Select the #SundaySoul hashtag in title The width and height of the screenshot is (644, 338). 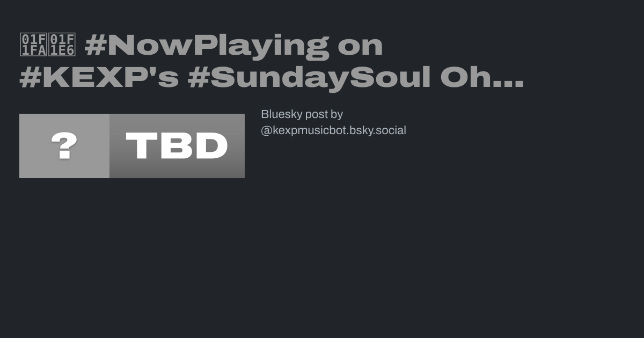click(x=309, y=78)
